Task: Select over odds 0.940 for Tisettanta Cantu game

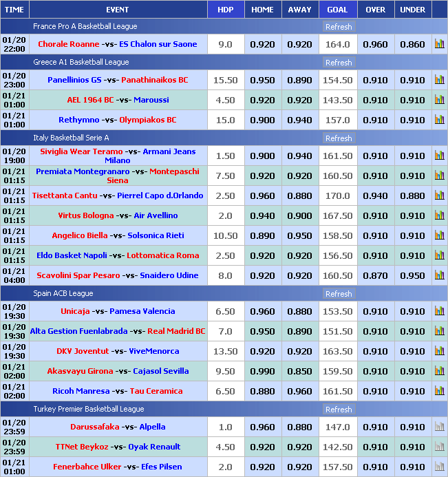Action: coord(375,195)
